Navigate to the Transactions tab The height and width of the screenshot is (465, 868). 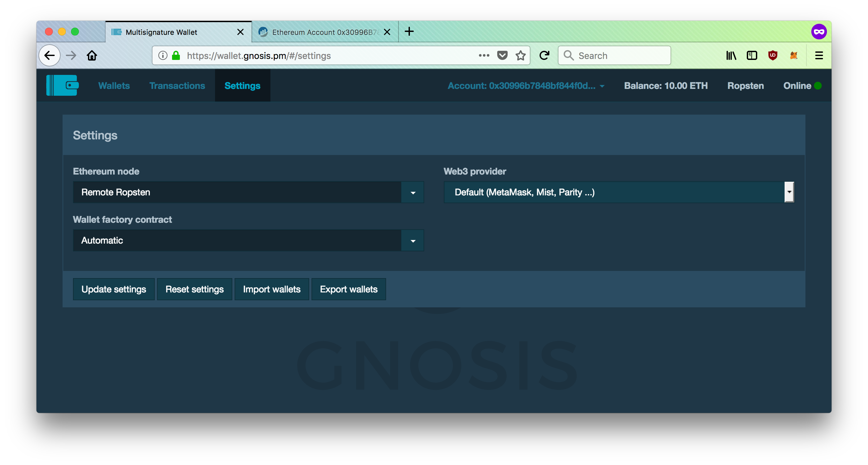point(177,86)
